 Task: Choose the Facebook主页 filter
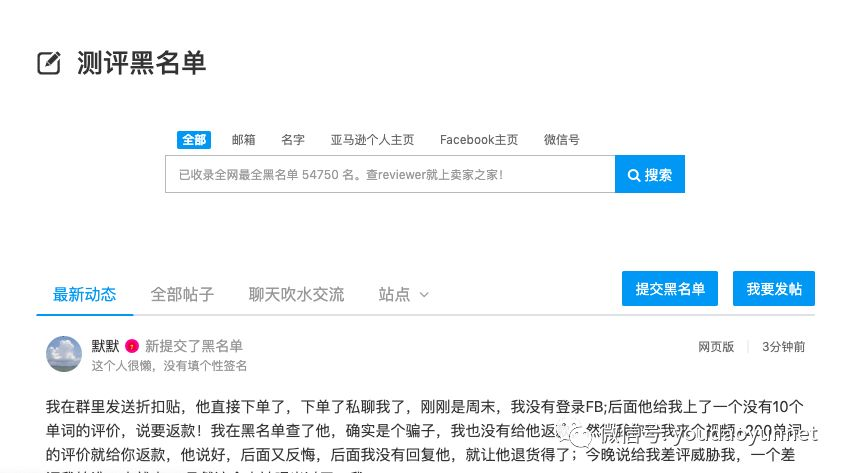point(479,140)
